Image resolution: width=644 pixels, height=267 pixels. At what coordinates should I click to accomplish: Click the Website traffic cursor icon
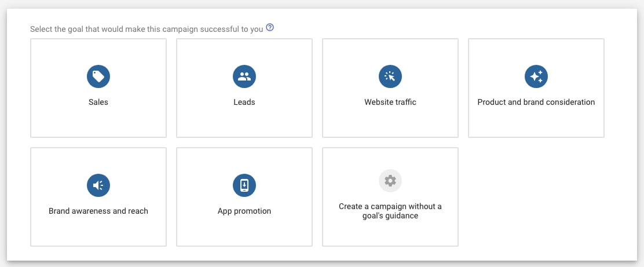click(x=390, y=76)
